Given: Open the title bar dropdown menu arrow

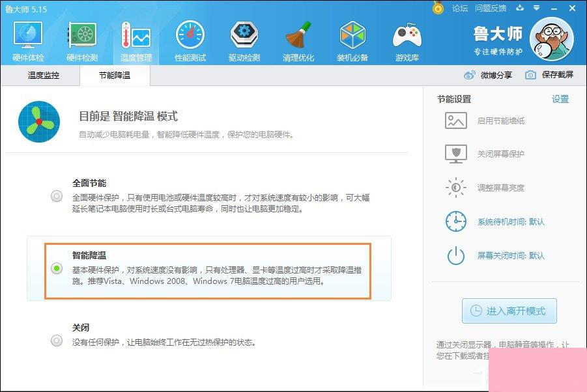Looking at the screenshot, I should click(537, 7).
